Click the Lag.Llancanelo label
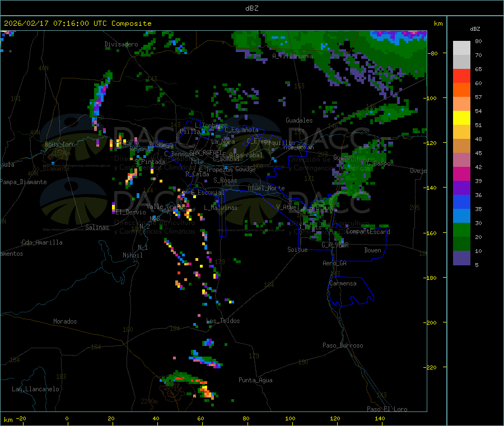Image resolution: width=504 pixels, height=426 pixels. click(x=36, y=389)
